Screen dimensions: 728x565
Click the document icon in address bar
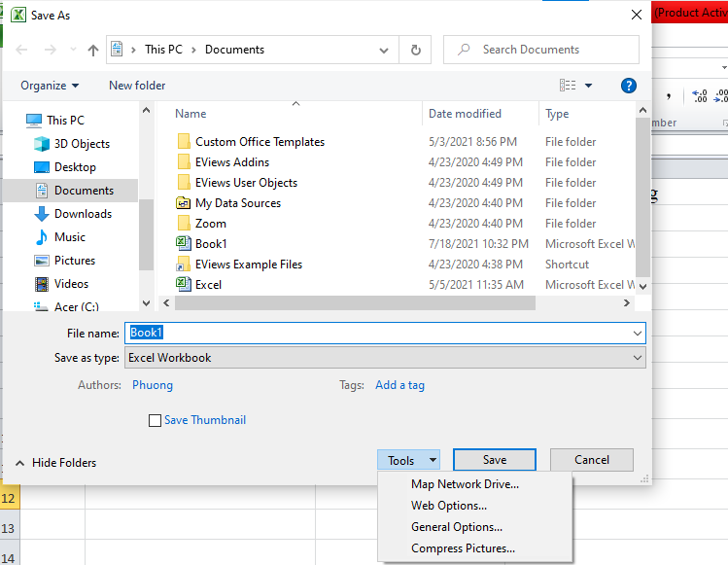pos(117,49)
